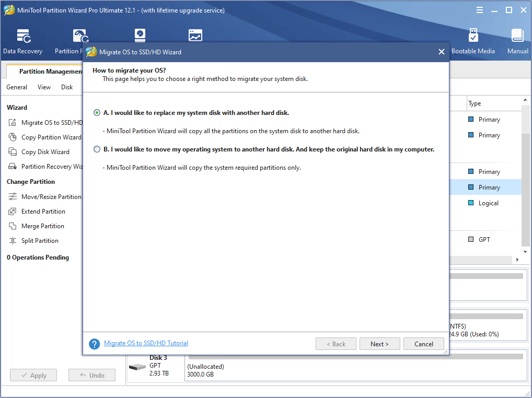Open the hamburger menu in title bar
Image resolution: width=532 pixels, height=398 pixels.
pyautogui.click(x=479, y=10)
